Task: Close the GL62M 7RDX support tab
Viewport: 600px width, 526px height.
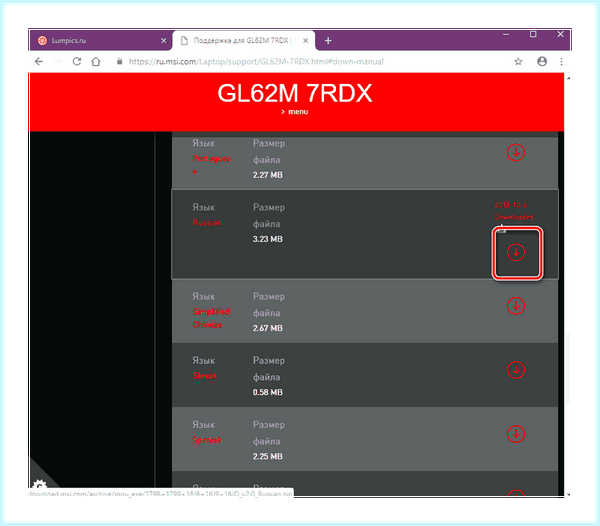Action: tap(305, 41)
